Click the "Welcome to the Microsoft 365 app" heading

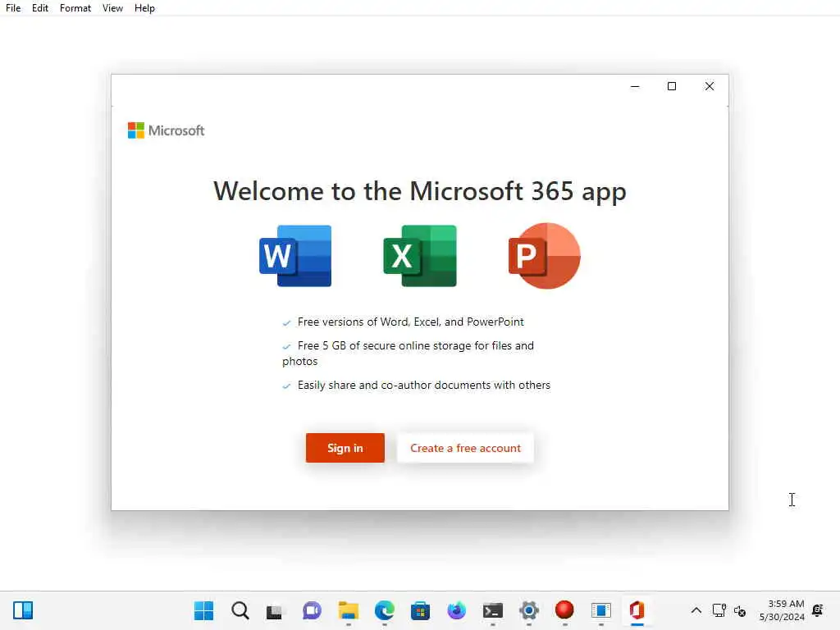click(x=420, y=192)
